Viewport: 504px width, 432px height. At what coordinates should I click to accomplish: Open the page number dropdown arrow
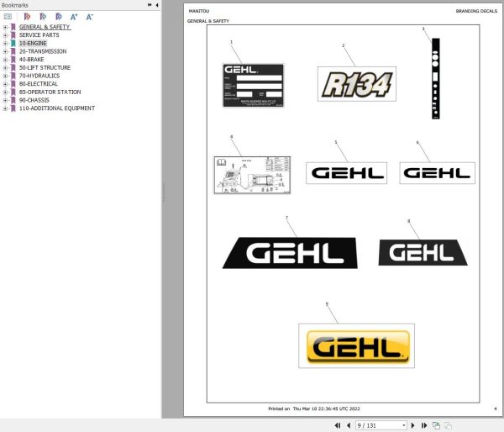click(404, 425)
